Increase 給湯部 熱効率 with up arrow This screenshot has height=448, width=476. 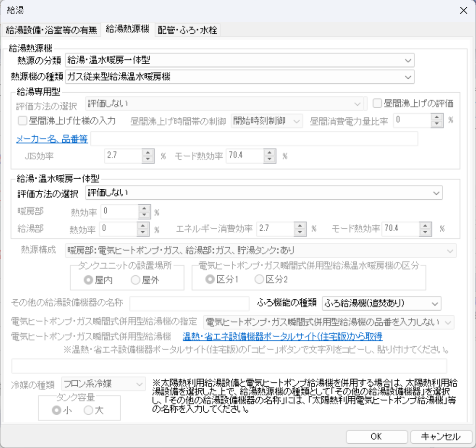(143, 226)
